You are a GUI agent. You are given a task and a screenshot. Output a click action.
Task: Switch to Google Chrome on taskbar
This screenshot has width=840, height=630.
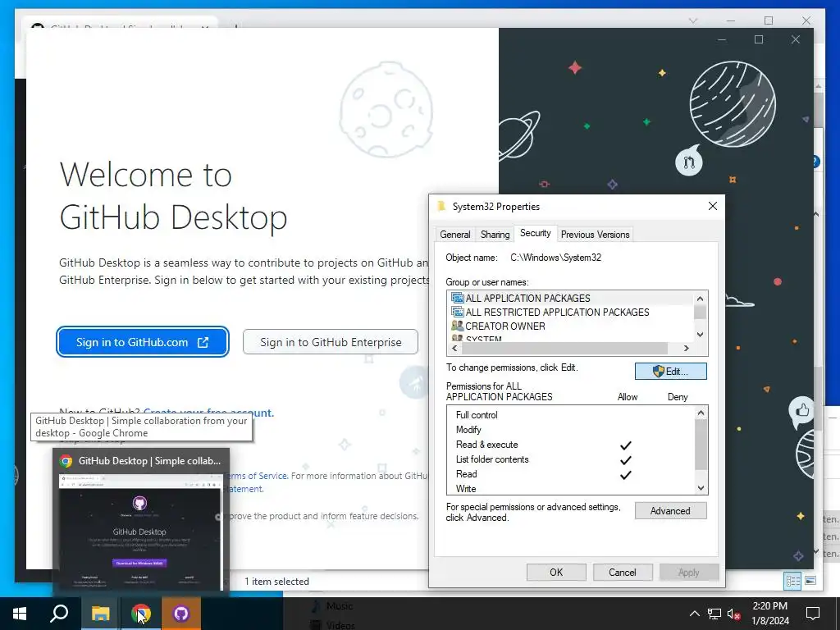coord(141,614)
